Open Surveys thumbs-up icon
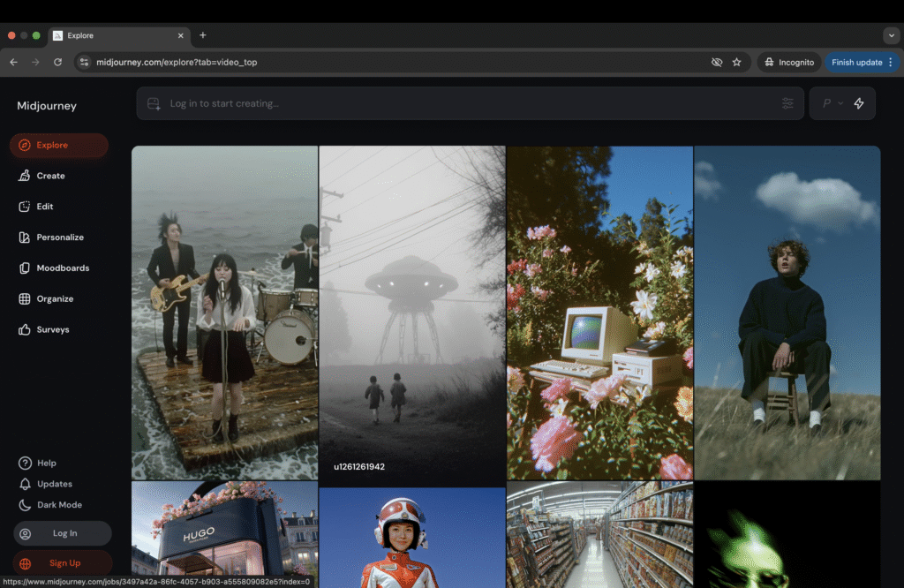This screenshot has height=588, width=904. [25, 330]
